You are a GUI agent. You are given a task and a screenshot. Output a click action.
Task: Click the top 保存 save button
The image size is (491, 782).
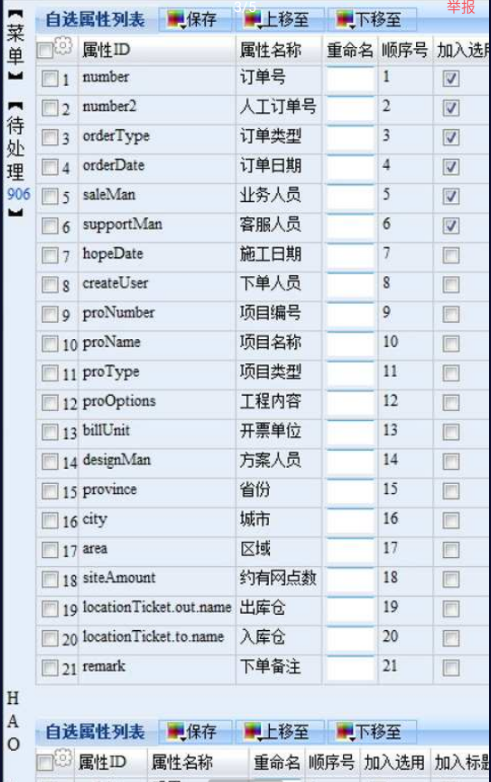[x=195, y=19]
